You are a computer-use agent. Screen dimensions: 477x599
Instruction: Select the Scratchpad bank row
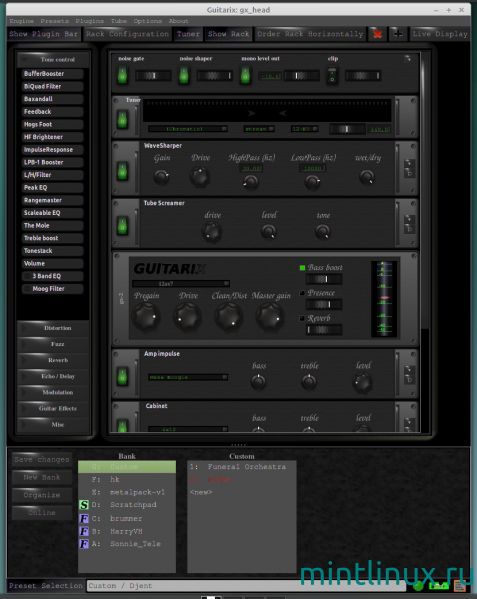pyautogui.click(x=127, y=505)
